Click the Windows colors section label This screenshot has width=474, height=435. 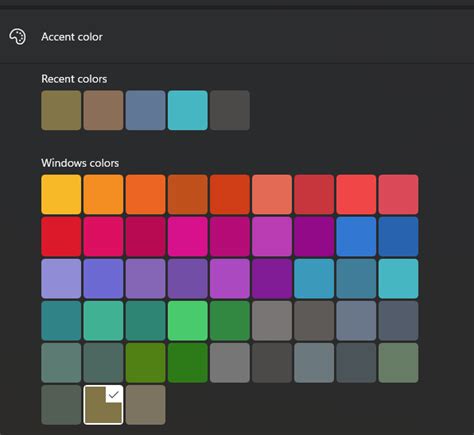(x=80, y=163)
